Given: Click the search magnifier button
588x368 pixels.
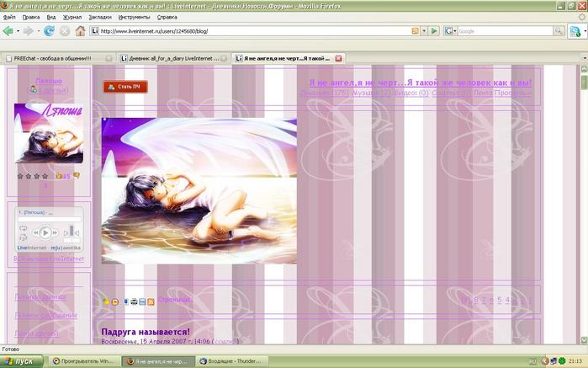Looking at the screenshot, I should tap(559, 31).
